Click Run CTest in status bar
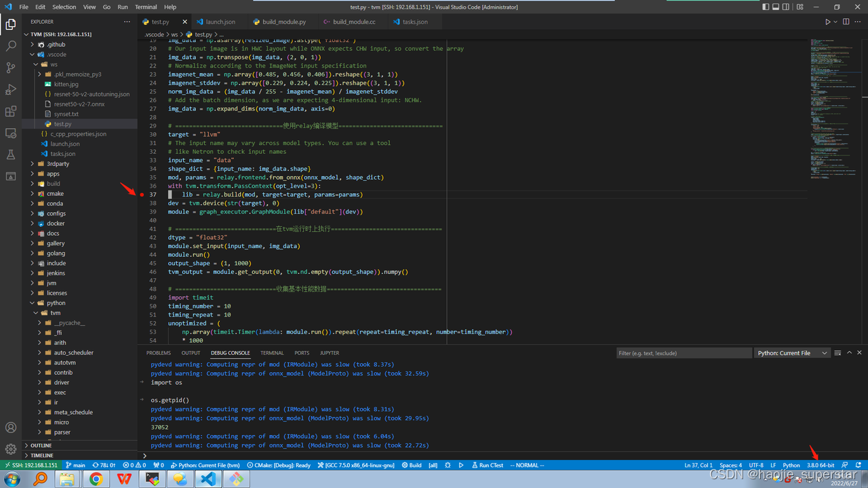This screenshot has height=488, width=868. 488,465
